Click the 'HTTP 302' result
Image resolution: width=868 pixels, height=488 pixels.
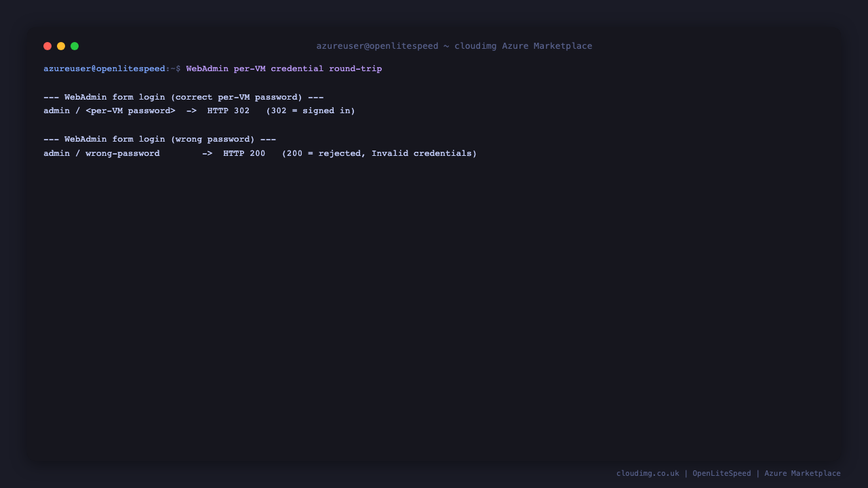(x=229, y=110)
